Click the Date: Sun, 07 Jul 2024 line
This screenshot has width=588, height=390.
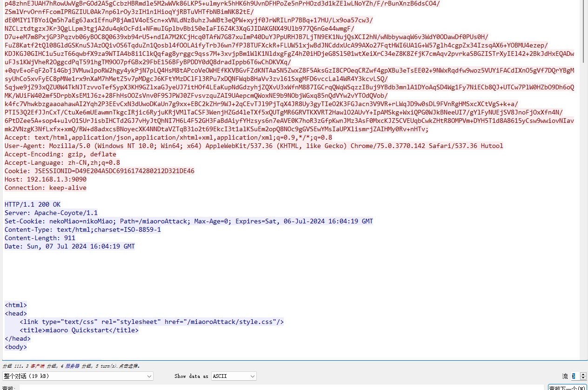[x=69, y=246]
